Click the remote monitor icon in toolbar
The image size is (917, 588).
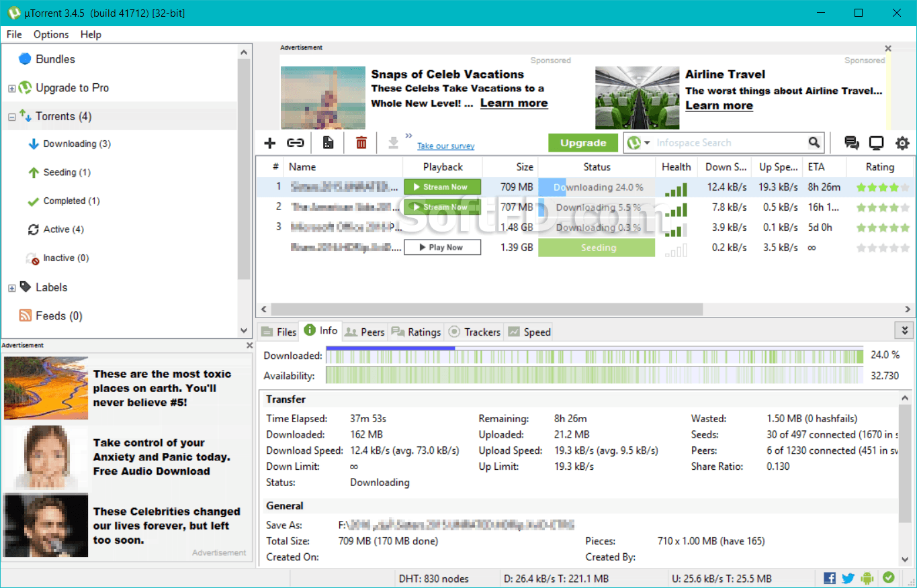tap(876, 142)
